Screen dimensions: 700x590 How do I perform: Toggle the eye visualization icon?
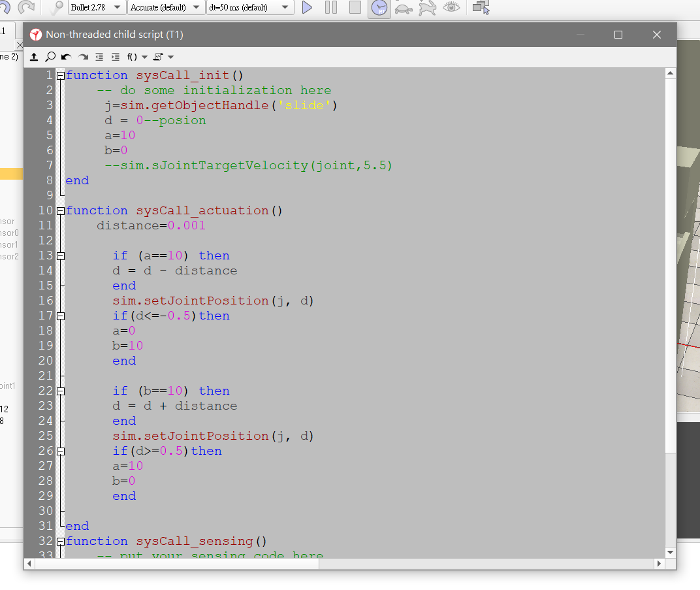(451, 8)
